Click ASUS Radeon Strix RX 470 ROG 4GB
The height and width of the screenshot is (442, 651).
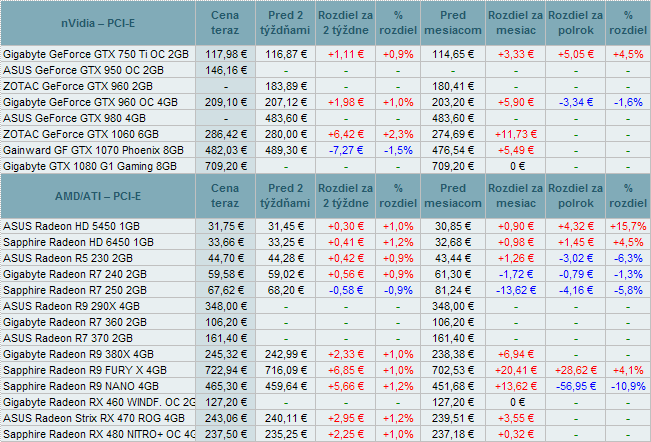click(x=94, y=418)
